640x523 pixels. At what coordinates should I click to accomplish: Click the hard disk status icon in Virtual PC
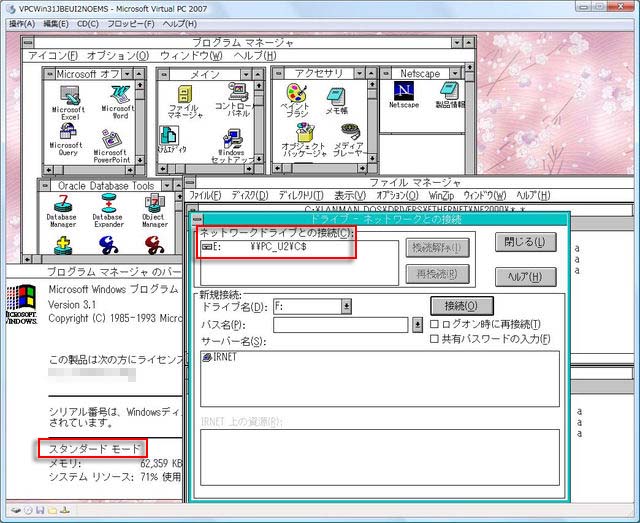16,510
